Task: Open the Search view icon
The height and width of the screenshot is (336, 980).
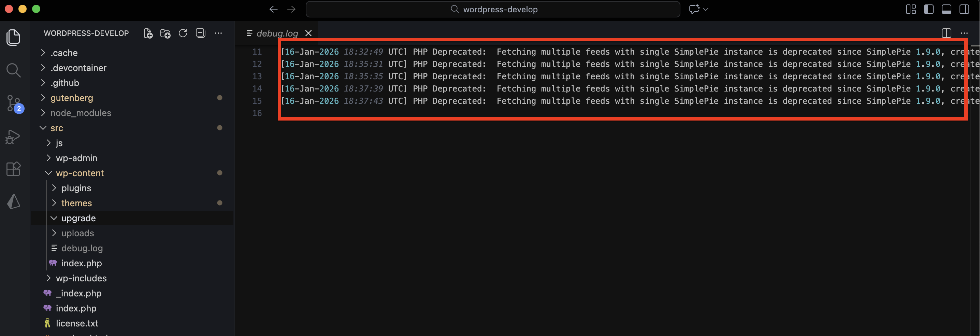Action: coord(13,70)
